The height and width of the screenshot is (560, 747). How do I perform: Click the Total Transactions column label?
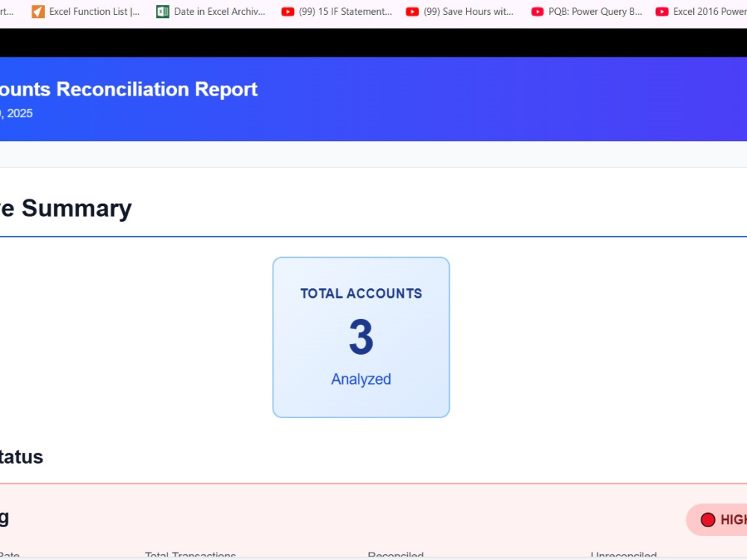(190, 556)
